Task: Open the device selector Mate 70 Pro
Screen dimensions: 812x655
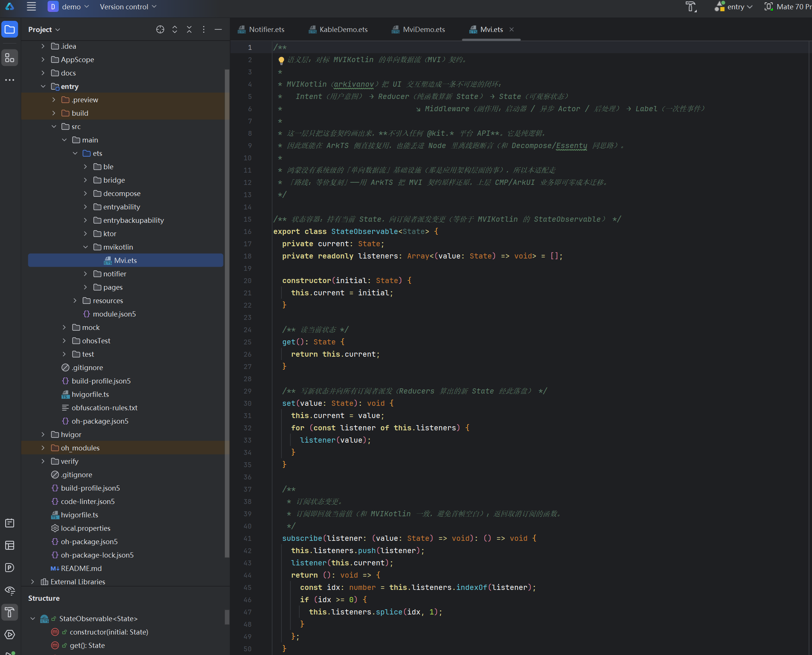Action: pyautogui.click(x=788, y=7)
